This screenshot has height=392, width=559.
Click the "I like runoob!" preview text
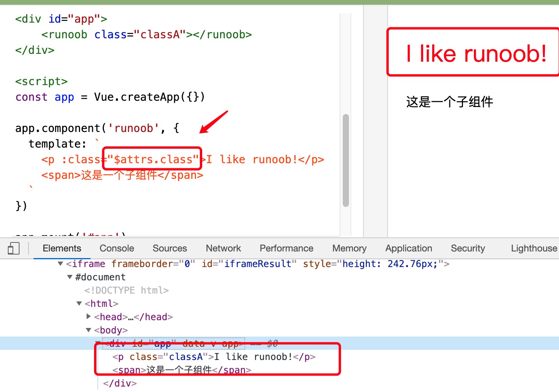(476, 53)
